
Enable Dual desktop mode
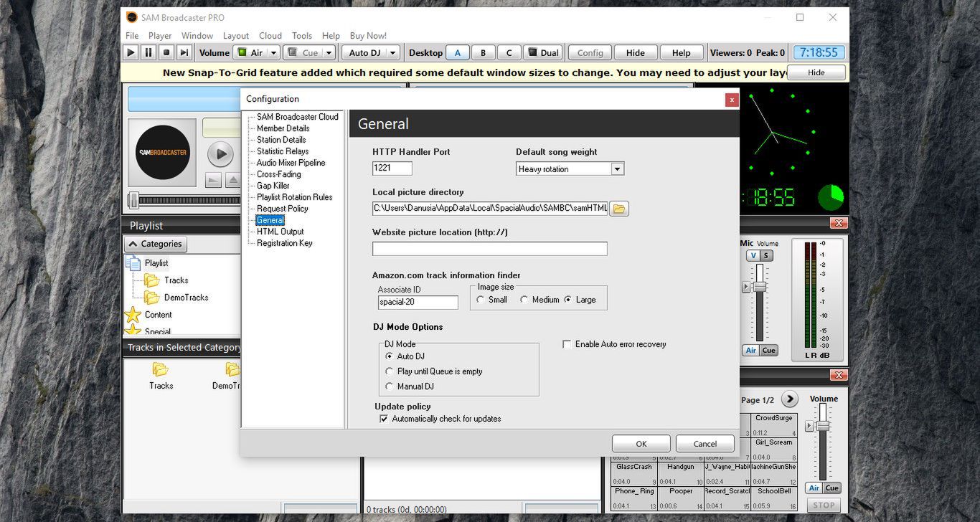[x=543, y=52]
